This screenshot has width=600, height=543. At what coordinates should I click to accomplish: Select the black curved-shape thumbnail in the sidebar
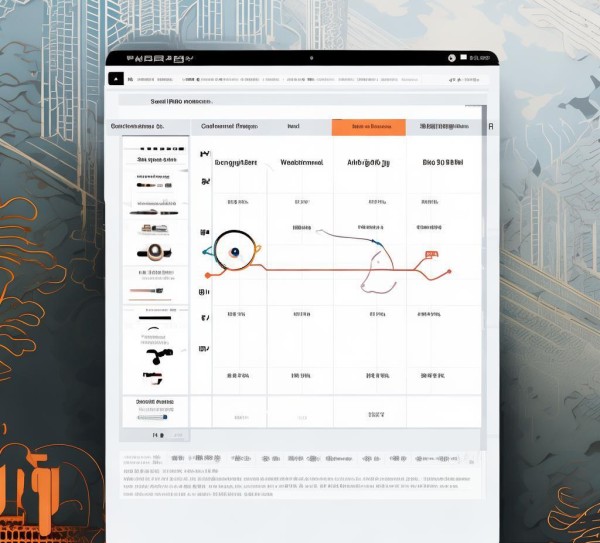[x=156, y=355]
